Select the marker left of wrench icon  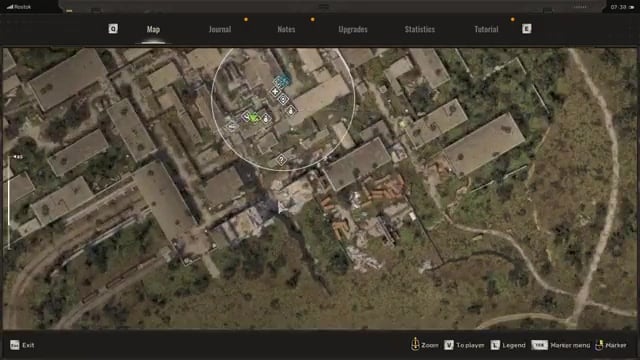coord(231,126)
